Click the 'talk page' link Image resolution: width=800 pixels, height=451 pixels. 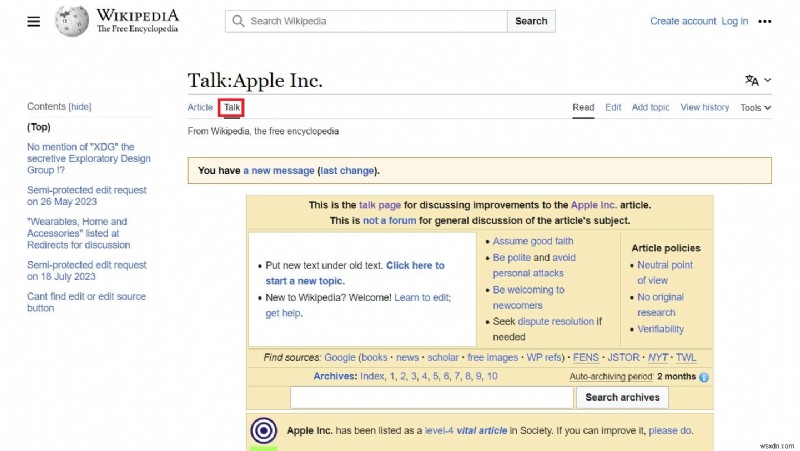[x=380, y=205]
